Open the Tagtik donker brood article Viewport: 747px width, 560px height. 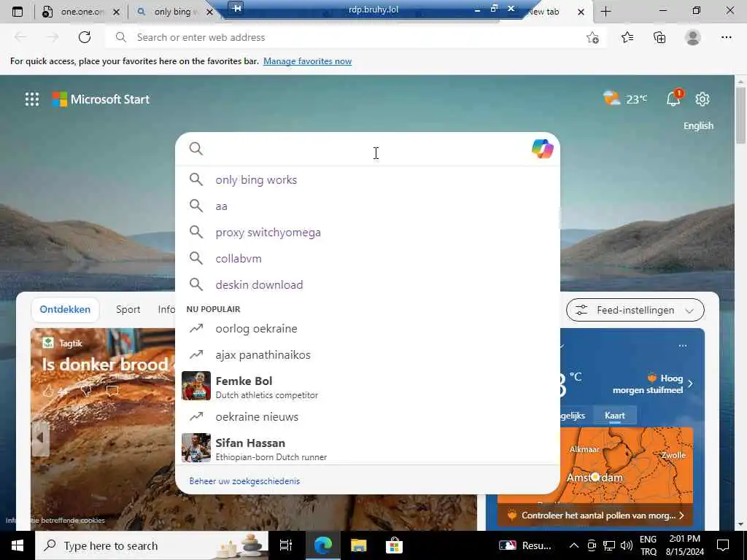[105, 365]
